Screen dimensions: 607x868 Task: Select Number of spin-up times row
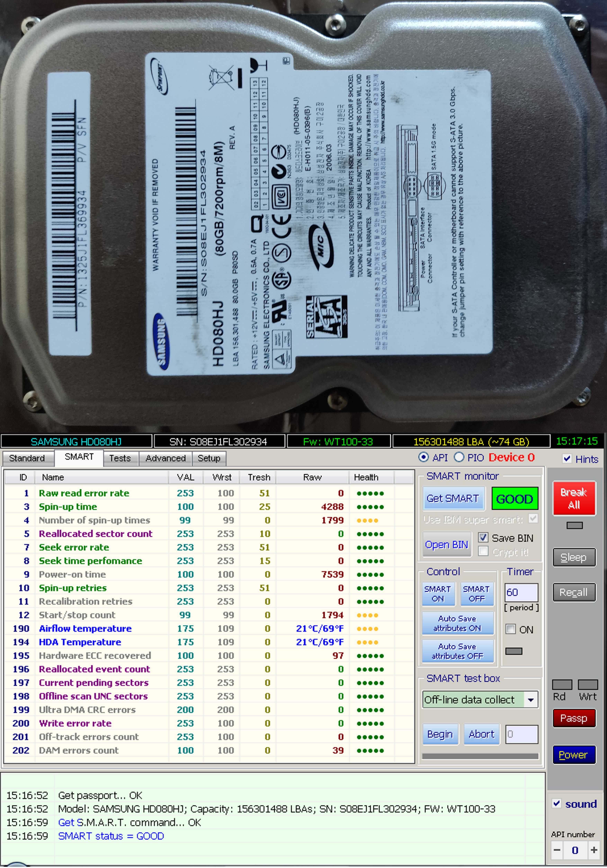[209, 520]
